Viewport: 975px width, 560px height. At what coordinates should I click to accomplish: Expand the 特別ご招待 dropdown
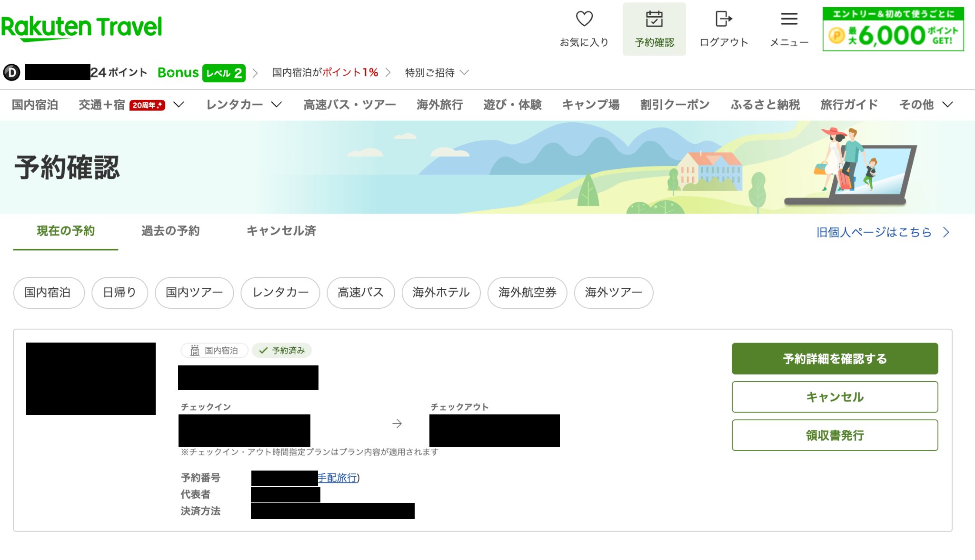click(x=437, y=72)
